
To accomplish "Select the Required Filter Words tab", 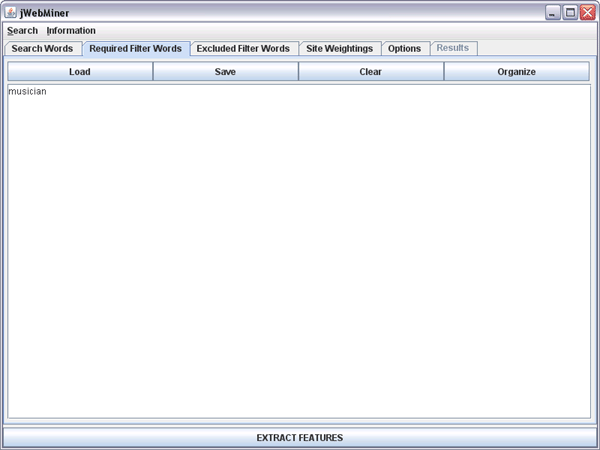I will pyautogui.click(x=135, y=49).
